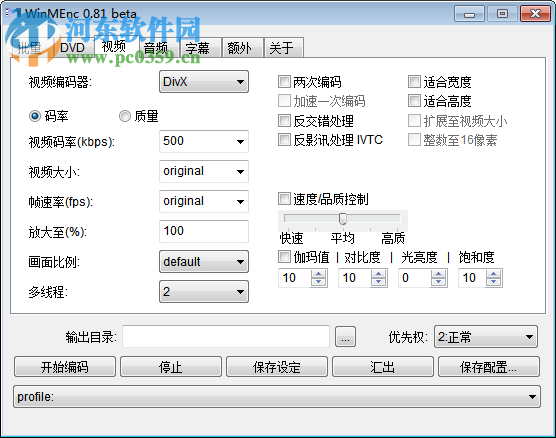
Task: Increase the 对比度 spinner value
Action: [x=378, y=274]
